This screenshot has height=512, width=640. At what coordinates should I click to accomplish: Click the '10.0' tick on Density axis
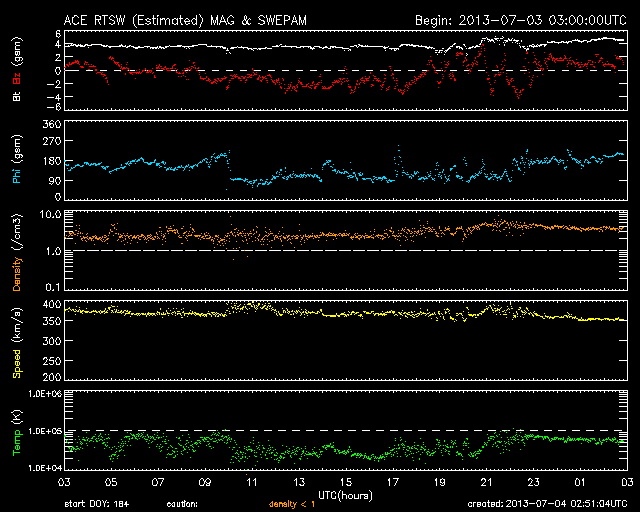coord(50,215)
